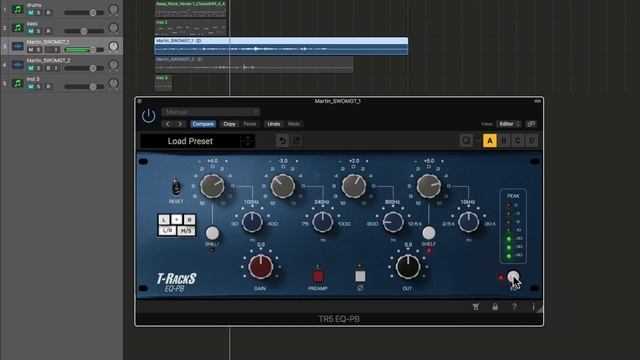Open the shopping cart icon in EQ-PB footer

pos(476,307)
